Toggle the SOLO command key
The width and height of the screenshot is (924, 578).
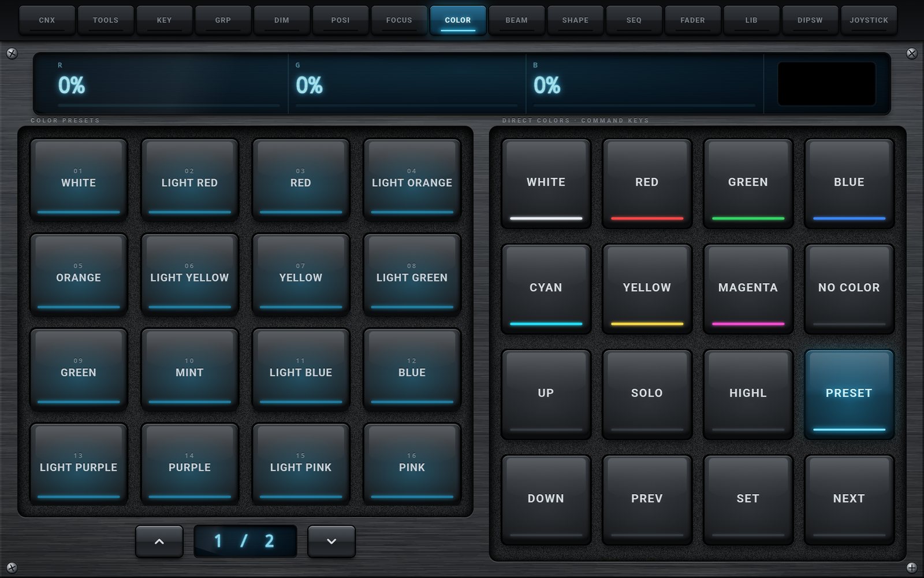tap(647, 394)
